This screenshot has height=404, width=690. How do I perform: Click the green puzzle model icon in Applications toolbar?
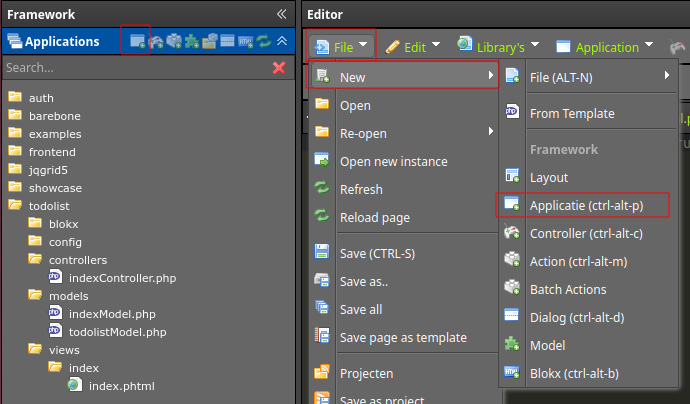[192, 41]
